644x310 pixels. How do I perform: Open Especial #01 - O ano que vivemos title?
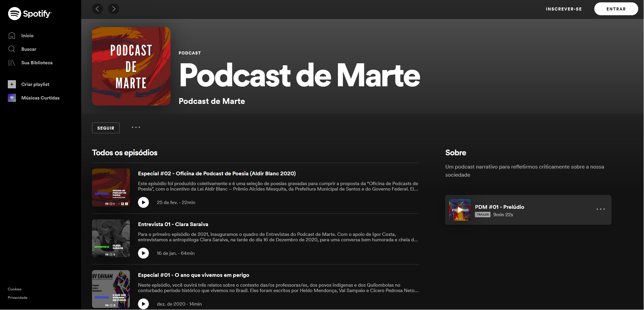(x=193, y=275)
